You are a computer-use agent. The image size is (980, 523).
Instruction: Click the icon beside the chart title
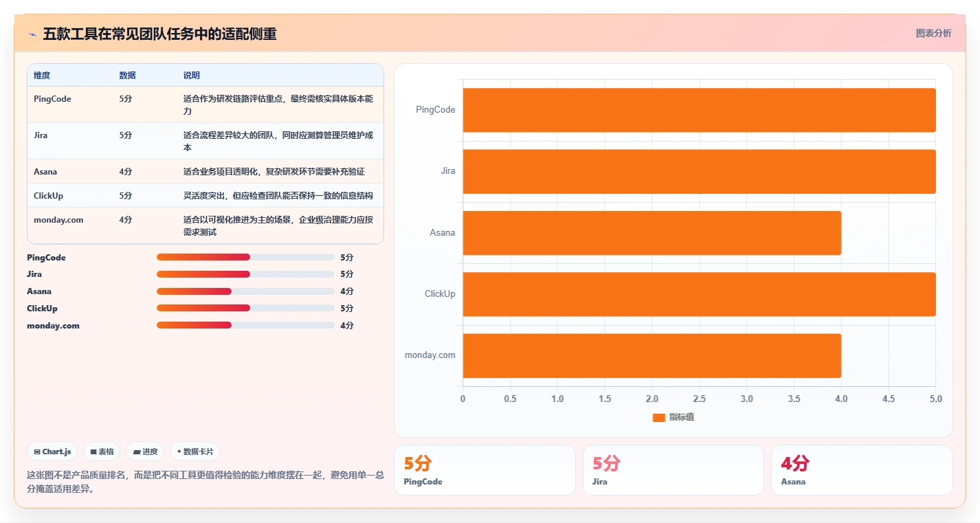[x=33, y=34]
